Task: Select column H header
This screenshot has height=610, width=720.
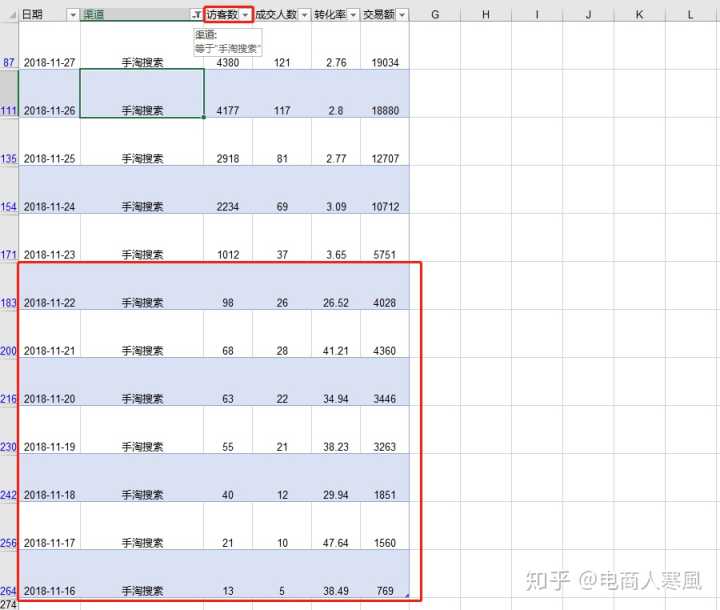Action: (485, 15)
